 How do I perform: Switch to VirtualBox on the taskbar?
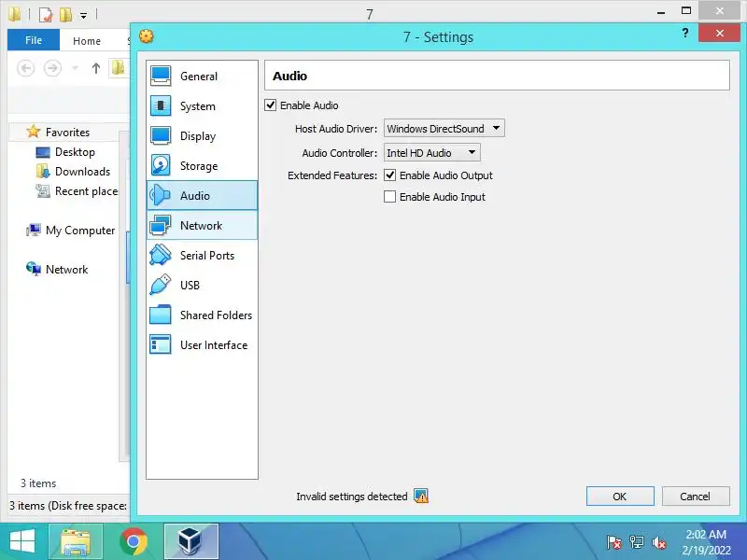[191, 541]
